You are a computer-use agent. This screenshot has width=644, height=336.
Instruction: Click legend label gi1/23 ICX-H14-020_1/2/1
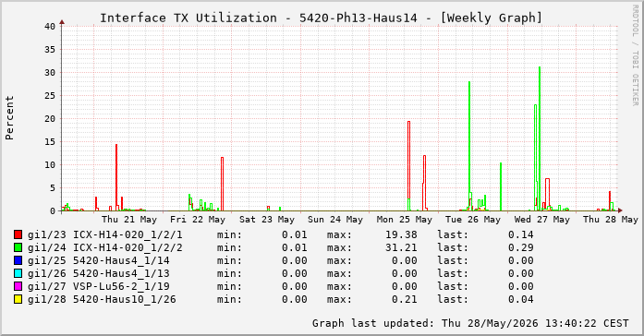coord(105,234)
